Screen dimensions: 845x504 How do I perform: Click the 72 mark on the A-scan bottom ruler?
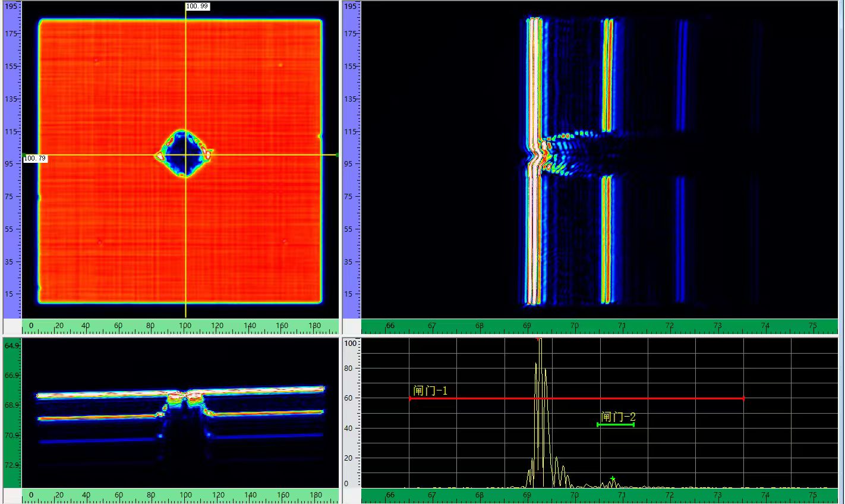[670, 494]
